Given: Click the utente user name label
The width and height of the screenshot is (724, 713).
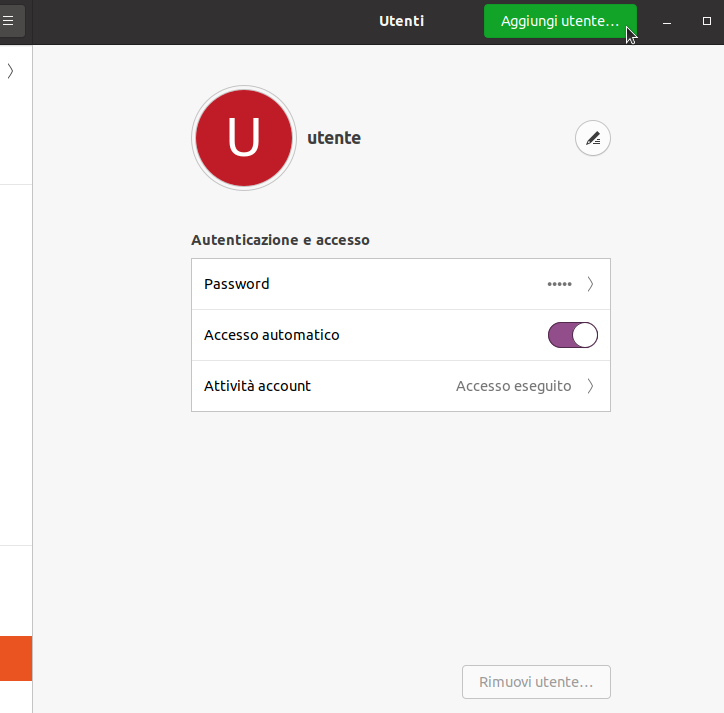Looking at the screenshot, I should tap(334, 138).
